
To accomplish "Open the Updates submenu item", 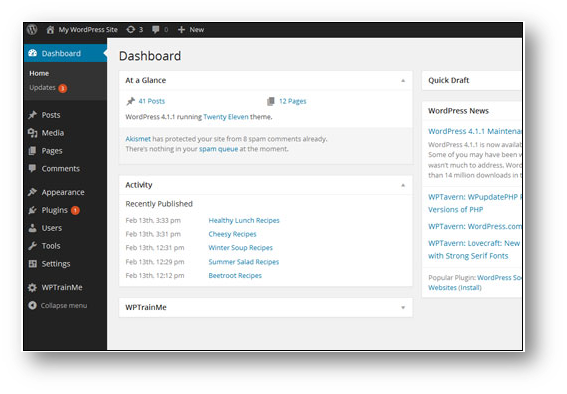I will (42, 87).
